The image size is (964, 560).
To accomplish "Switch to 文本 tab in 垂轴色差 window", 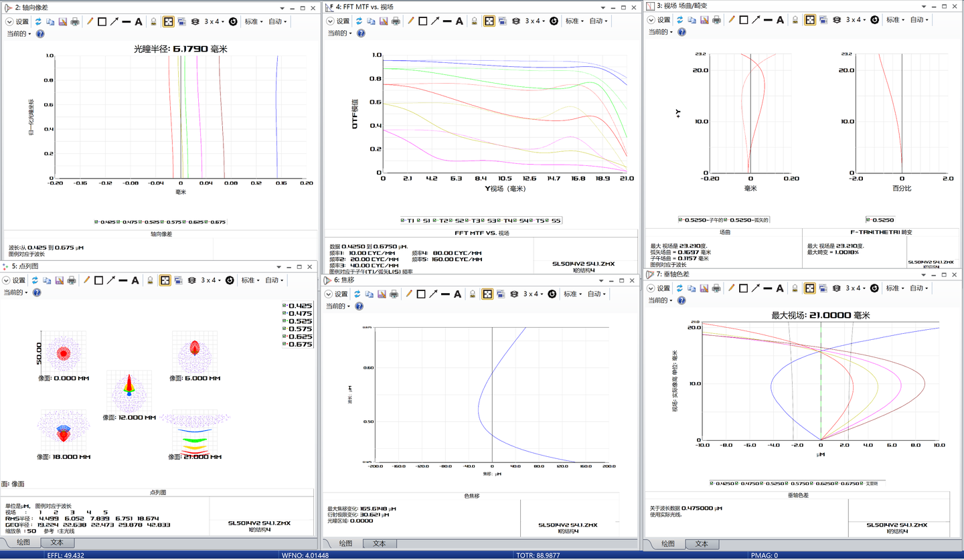I will click(x=701, y=544).
